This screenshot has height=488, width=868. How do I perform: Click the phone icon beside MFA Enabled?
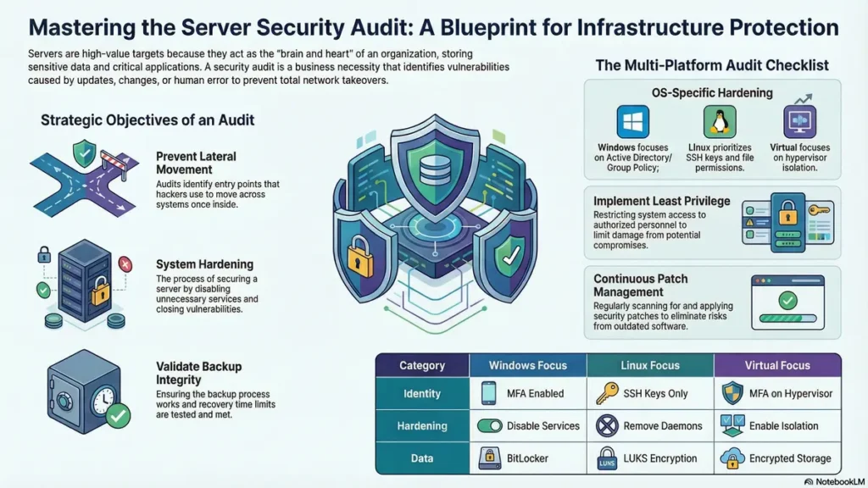point(489,393)
